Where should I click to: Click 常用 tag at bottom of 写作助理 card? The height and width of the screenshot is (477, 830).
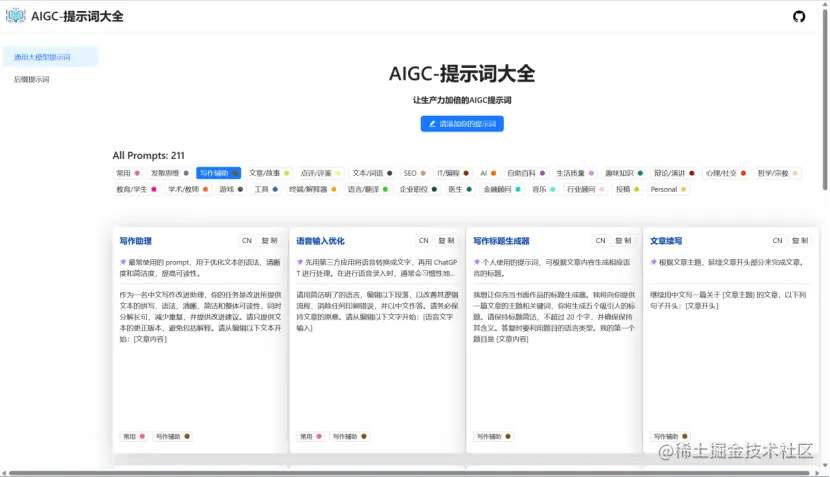(x=133, y=436)
